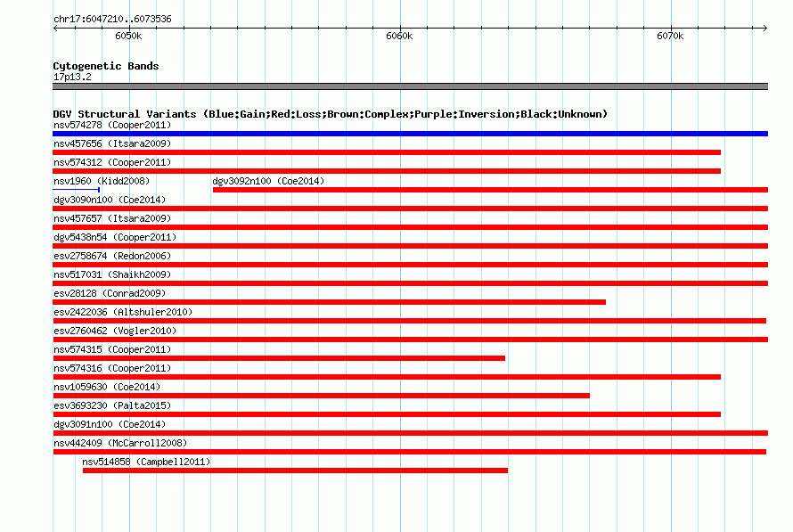Click the esv2758674 (Redon2006) label
This screenshot has height=532, width=793.
(x=112, y=256)
